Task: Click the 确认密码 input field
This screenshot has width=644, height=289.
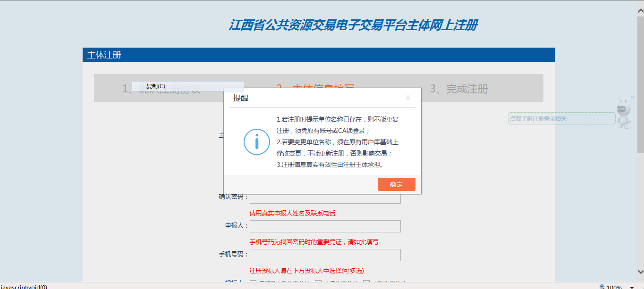Action: tap(325, 198)
